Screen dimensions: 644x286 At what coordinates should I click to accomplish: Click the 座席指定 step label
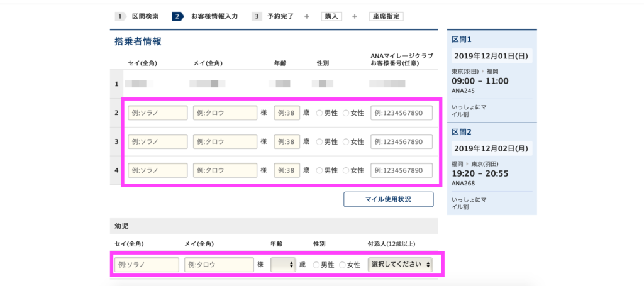[386, 17]
